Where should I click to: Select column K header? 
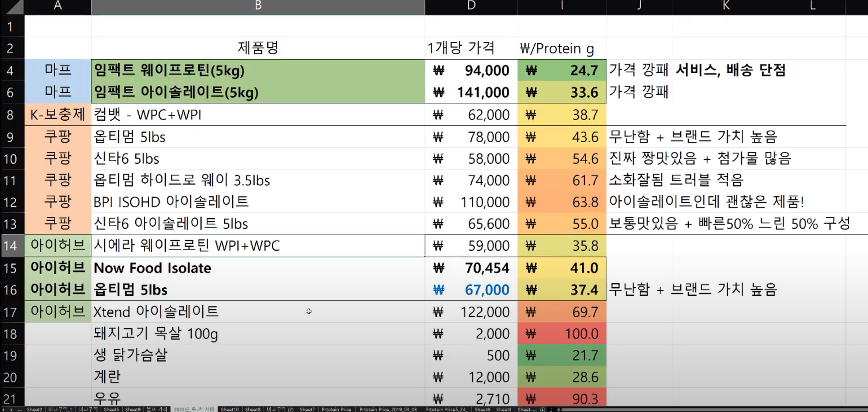[x=726, y=6]
